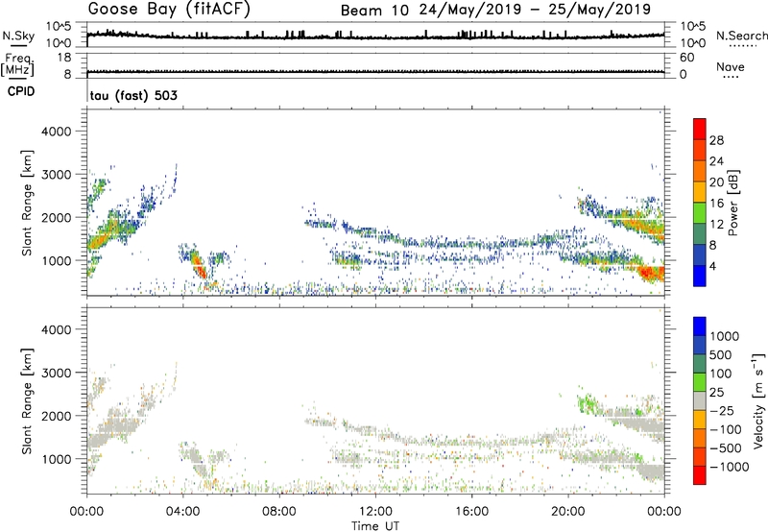The height and width of the screenshot is (532, 768).
Task: Click the intense red echo near 23:30 in the power panel
Action: tap(653, 273)
